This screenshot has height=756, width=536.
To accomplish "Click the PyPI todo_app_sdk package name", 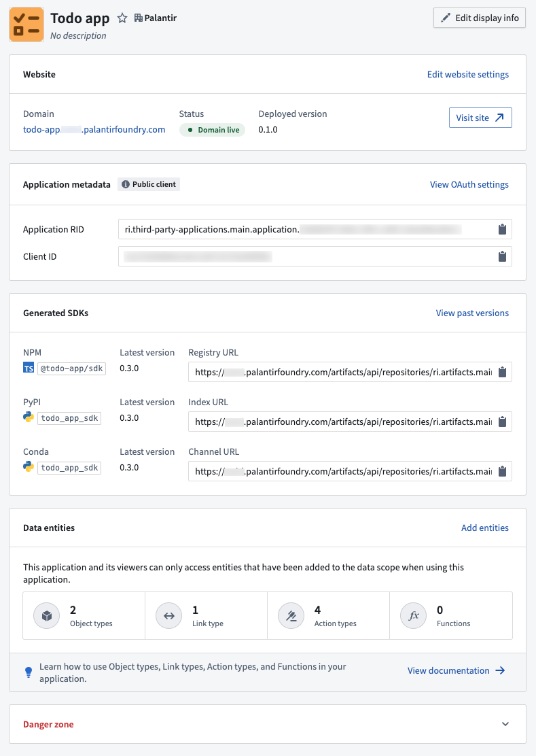I will (x=69, y=418).
